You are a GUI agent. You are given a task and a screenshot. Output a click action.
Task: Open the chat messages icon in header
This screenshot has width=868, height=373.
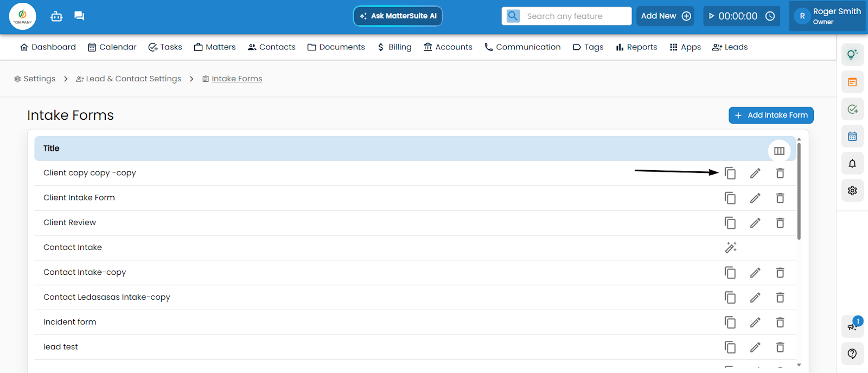(79, 16)
